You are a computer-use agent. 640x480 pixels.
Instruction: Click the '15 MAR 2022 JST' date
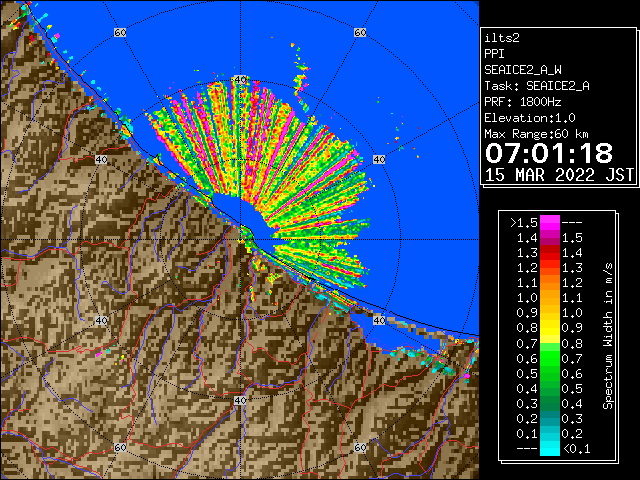point(559,175)
